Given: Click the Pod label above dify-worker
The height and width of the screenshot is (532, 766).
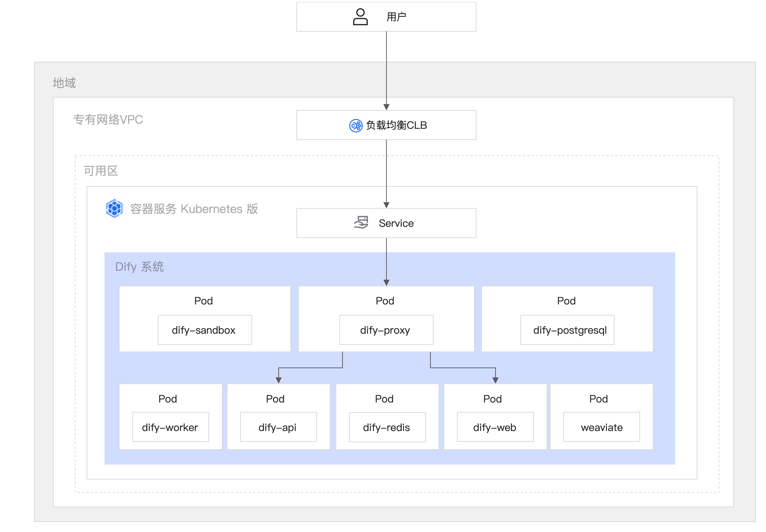Looking at the screenshot, I should (168, 399).
